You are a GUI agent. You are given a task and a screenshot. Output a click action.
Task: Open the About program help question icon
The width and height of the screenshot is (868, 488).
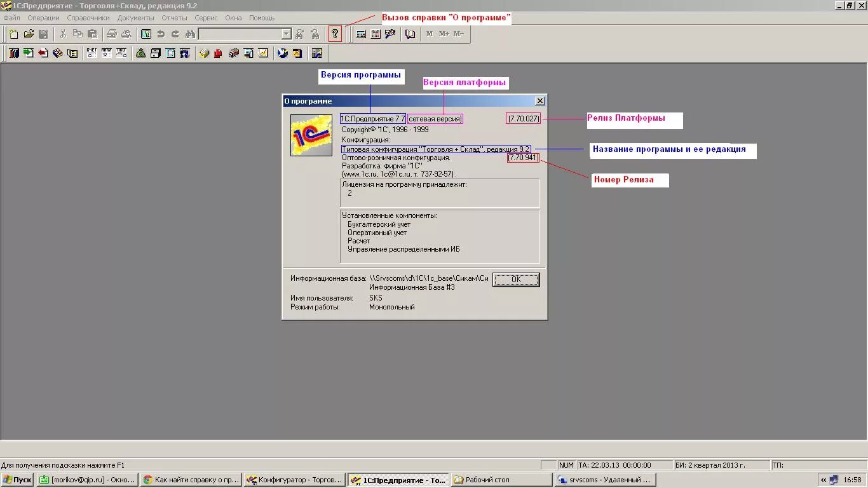(x=335, y=34)
